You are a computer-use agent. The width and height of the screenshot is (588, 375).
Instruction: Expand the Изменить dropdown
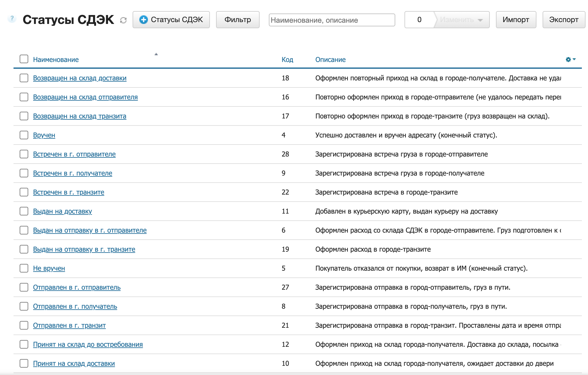point(462,20)
